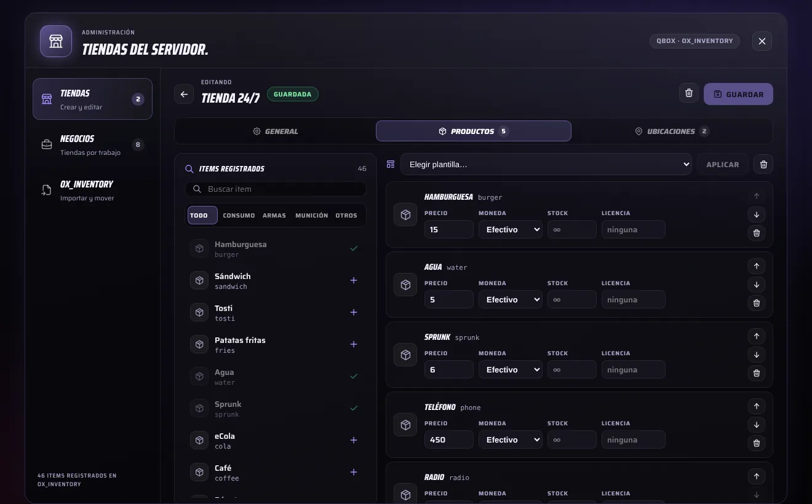This screenshot has height=504, width=812.
Task: Move Agua product up
Action: (x=757, y=266)
